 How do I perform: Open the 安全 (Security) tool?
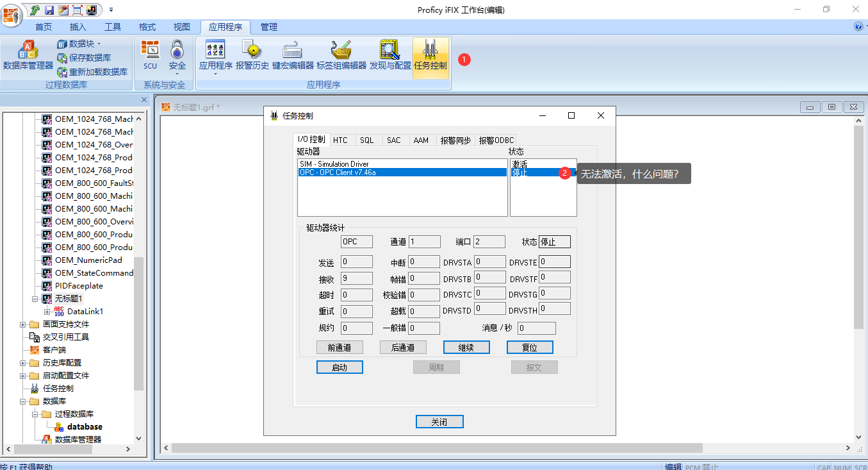click(x=177, y=55)
